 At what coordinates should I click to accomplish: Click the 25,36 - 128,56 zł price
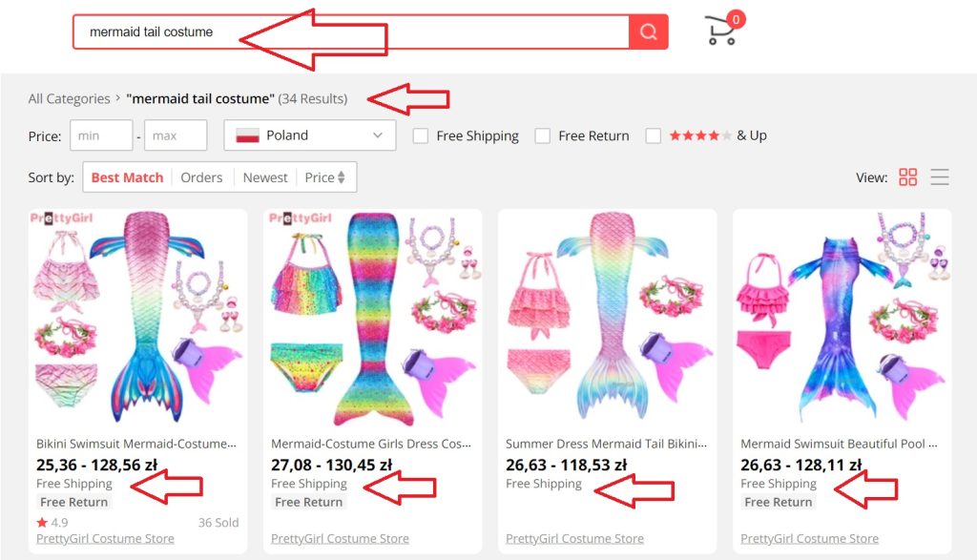(97, 465)
